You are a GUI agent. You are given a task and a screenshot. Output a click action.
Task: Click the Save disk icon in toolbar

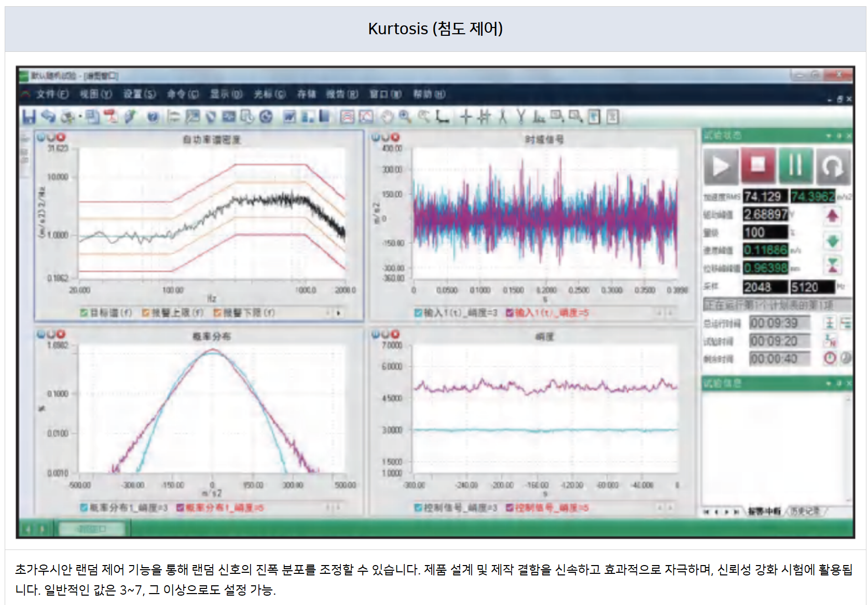coord(29,117)
